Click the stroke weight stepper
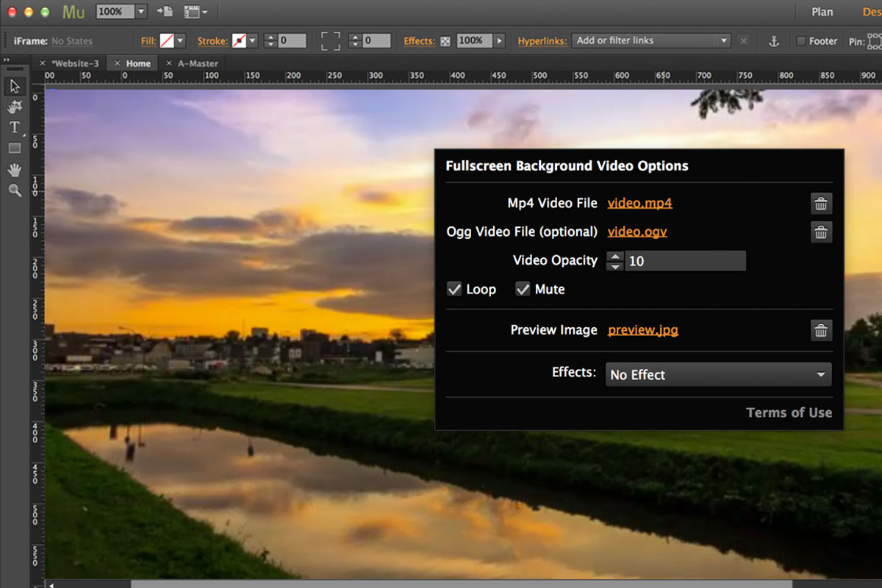This screenshot has width=882, height=588. coord(270,41)
